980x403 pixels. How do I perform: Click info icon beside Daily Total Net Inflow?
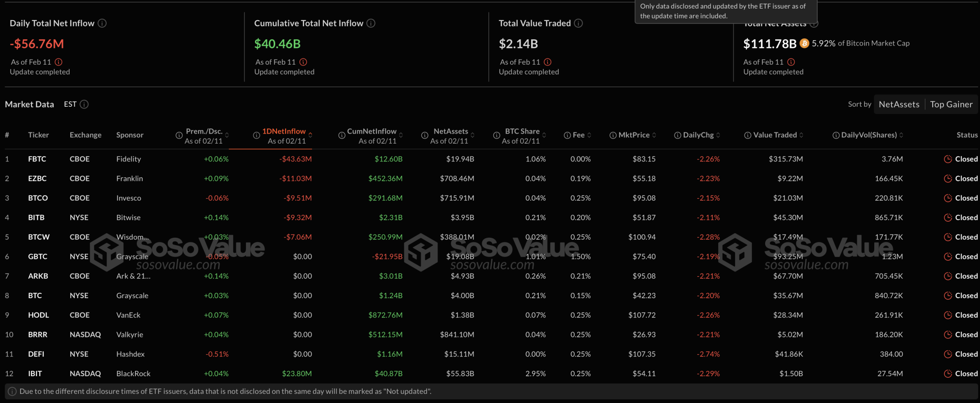(x=102, y=23)
